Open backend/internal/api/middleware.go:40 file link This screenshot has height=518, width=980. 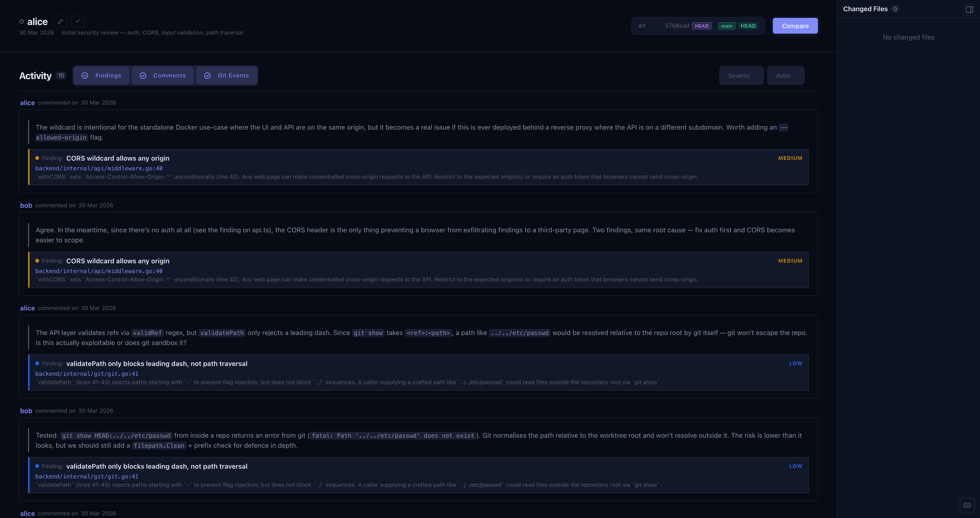point(98,168)
